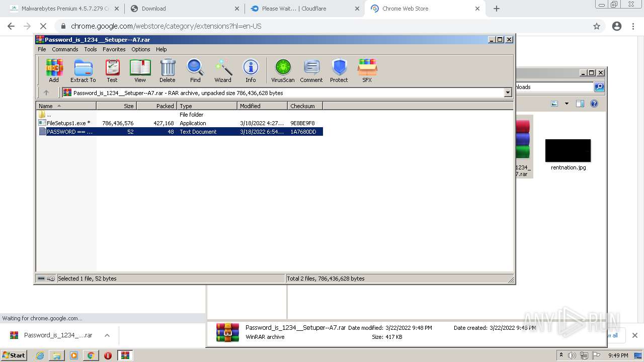This screenshot has width=644, height=362.
Task: Open the Tools menu
Action: (x=91, y=49)
